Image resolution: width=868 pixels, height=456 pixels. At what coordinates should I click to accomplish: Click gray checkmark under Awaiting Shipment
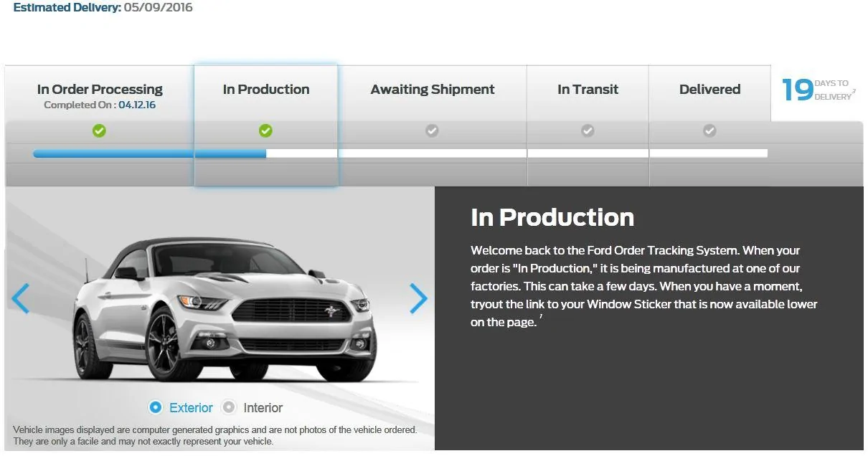[432, 130]
